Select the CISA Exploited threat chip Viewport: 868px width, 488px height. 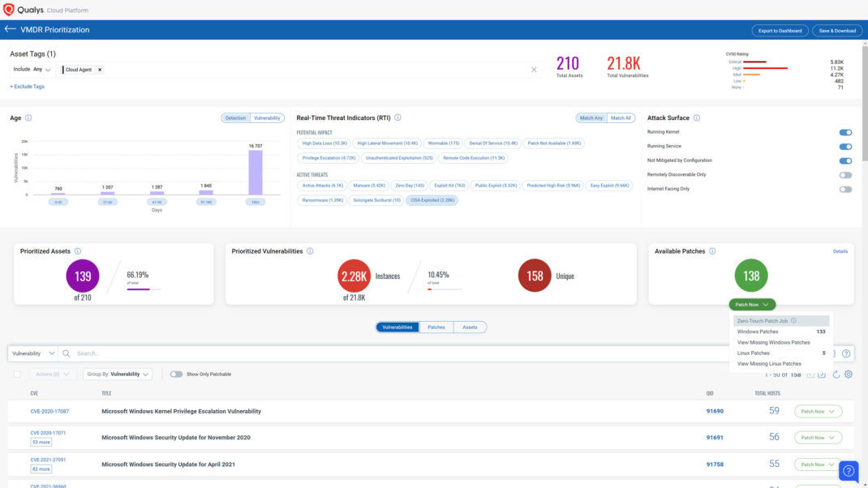point(432,200)
